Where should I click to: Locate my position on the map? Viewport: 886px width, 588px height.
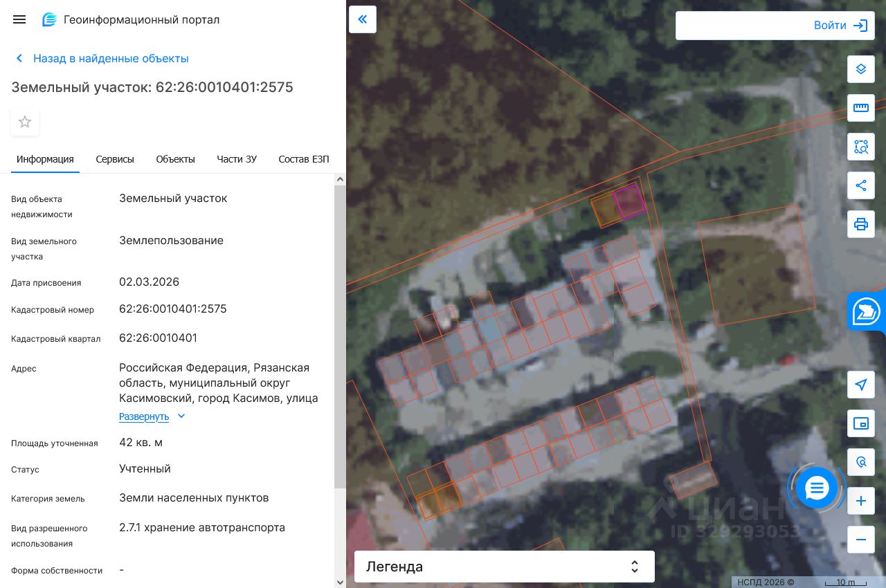pos(861,385)
